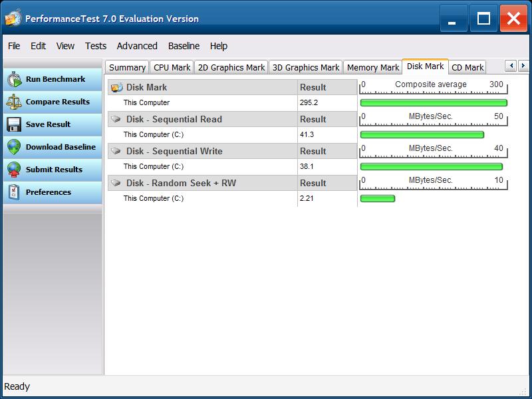This screenshot has height=399, width=532.
Task: Select Download Baseline label in the sidebar
Action: 61,147
